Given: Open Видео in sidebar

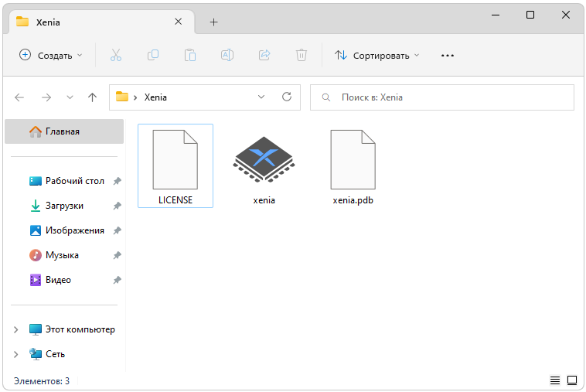Looking at the screenshot, I should [x=50, y=280].
